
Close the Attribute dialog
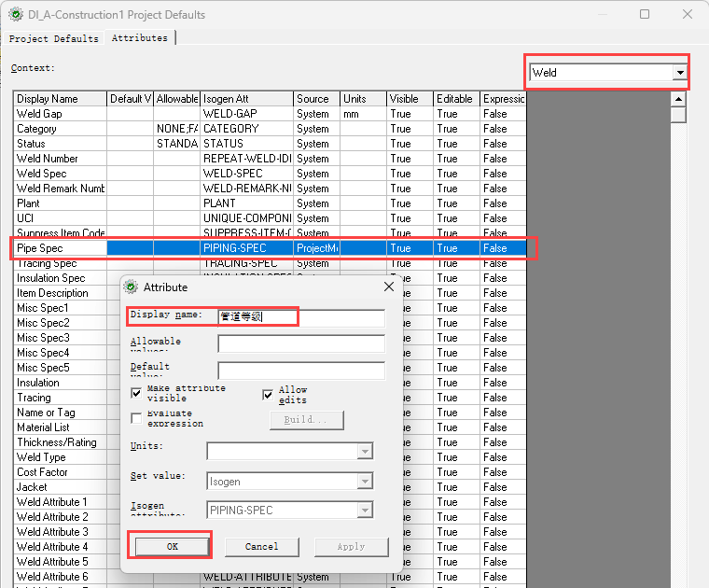[x=388, y=287]
